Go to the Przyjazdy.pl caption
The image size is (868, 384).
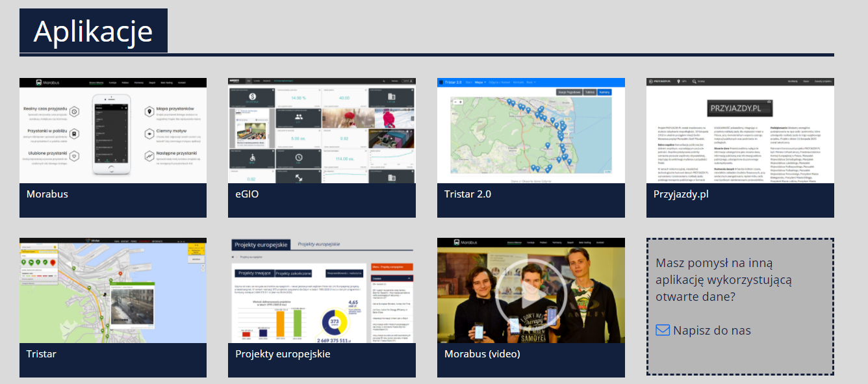[681, 194]
